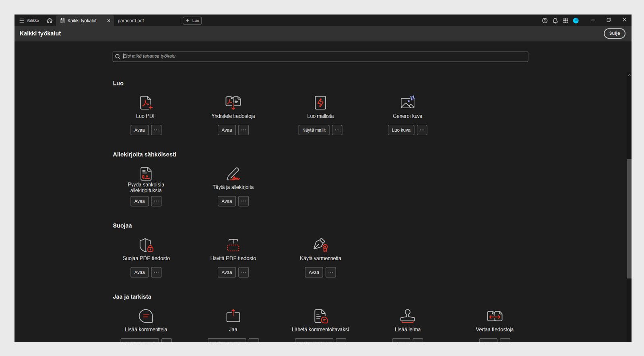Click Avaa under Hävitä PDF-tiedosto
644x356 pixels.
click(227, 273)
